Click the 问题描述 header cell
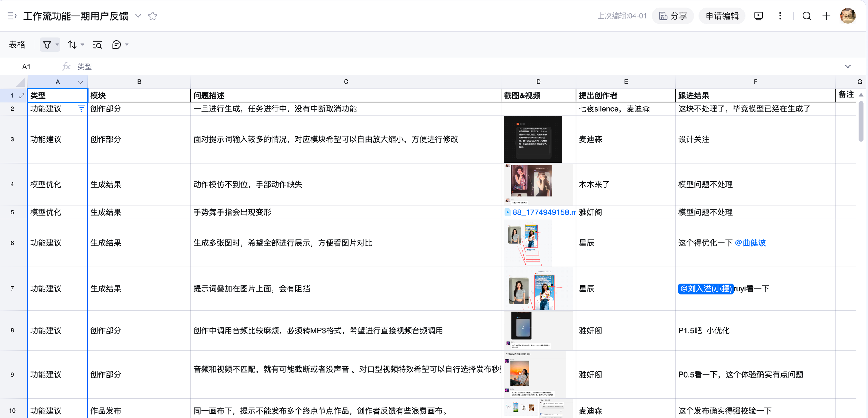The height and width of the screenshot is (418, 868). pyautogui.click(x=346, y=95)
